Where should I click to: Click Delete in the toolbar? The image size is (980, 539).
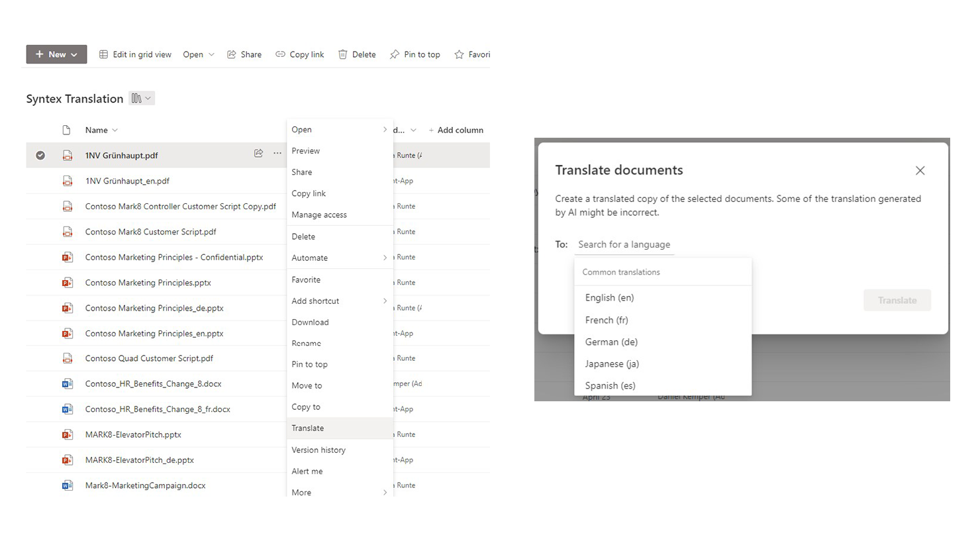point(357,54)
